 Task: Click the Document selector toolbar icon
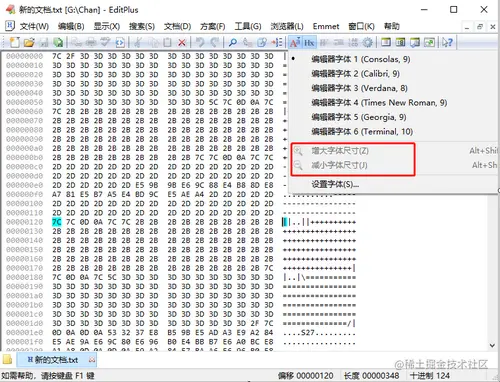[x=429, y=42]
